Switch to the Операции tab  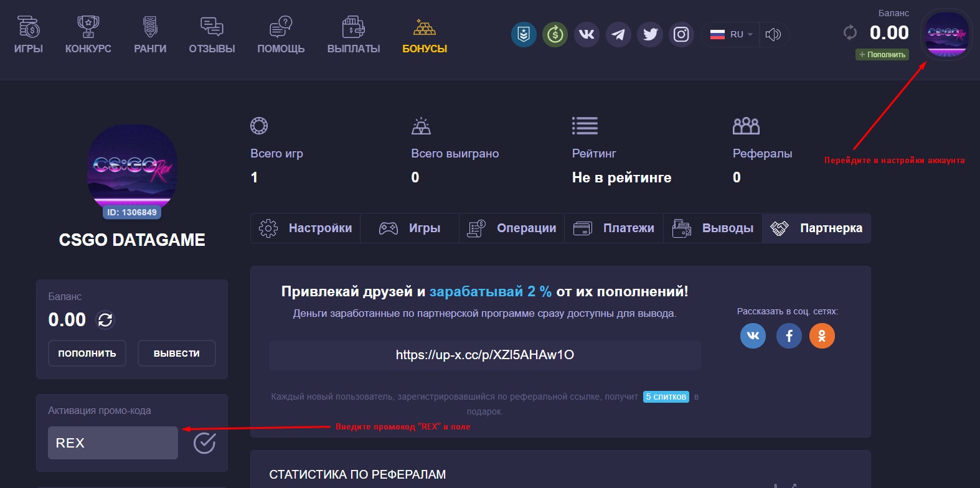click(x=512, y=228)
